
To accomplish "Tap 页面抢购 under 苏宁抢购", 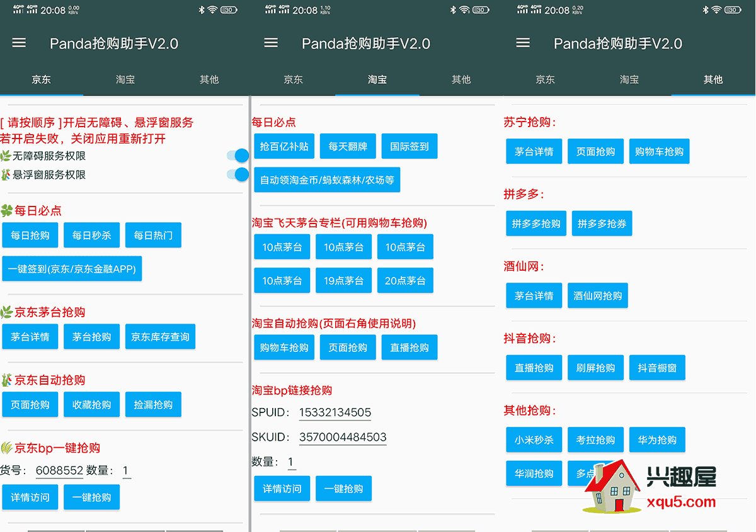I will [x=596, y=152].
